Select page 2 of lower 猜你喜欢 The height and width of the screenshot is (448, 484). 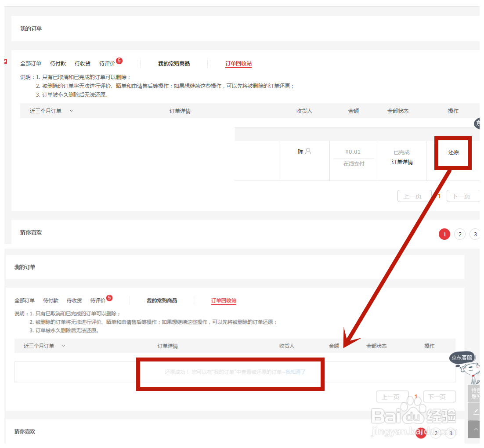(436, 433)
